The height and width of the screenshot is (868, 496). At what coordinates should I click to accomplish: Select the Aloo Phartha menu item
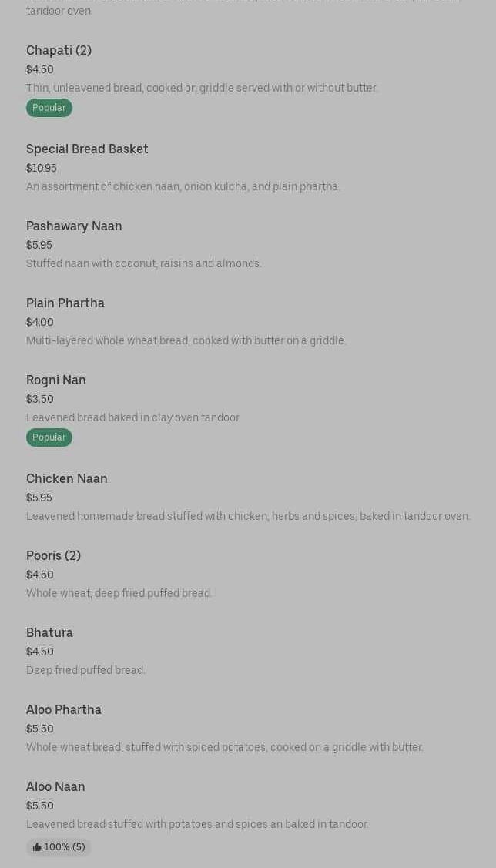click(64, 710)
